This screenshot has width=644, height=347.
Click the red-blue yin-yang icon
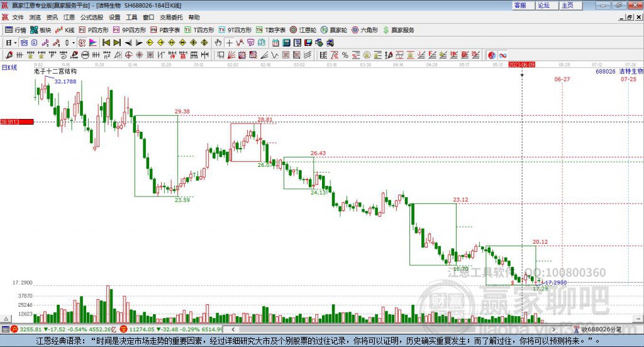point(492,55)
